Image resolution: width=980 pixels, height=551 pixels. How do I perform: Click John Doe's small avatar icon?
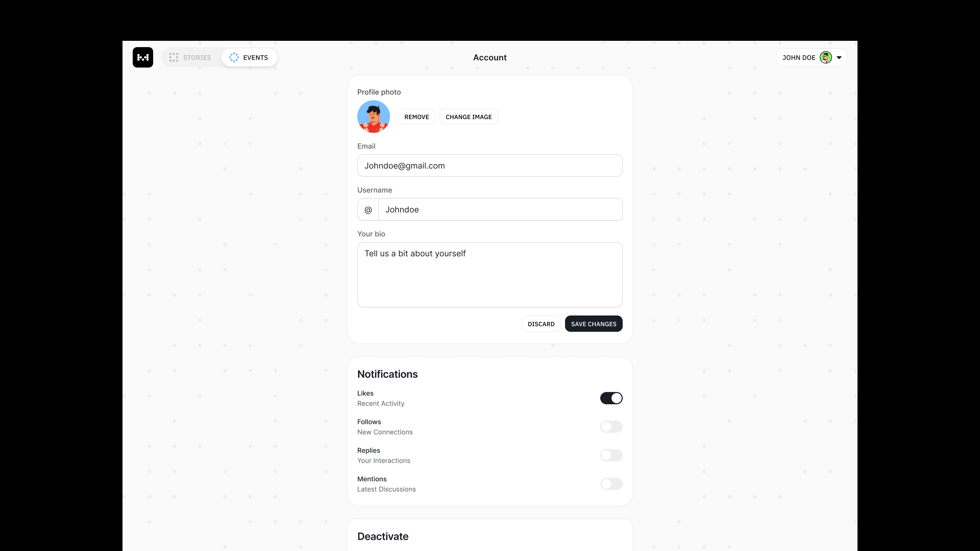pyautogui.click(x=826, y=57)
